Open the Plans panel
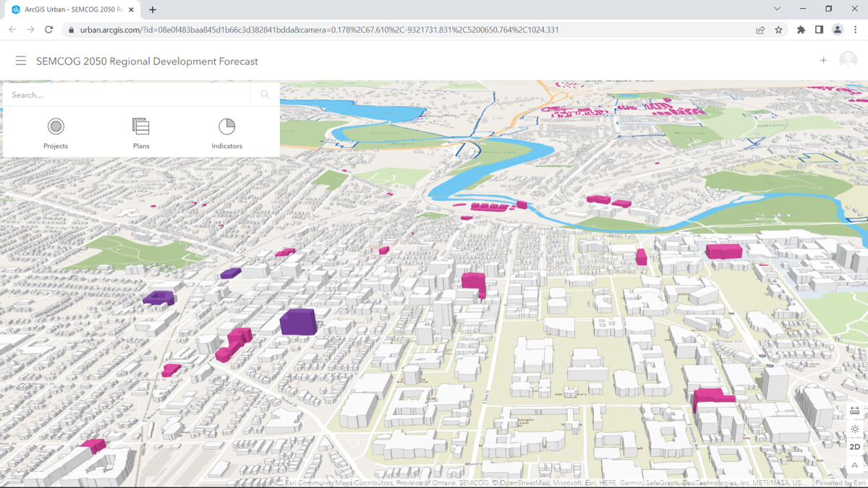The image size is (868, 488). click(x=141, y=134)
